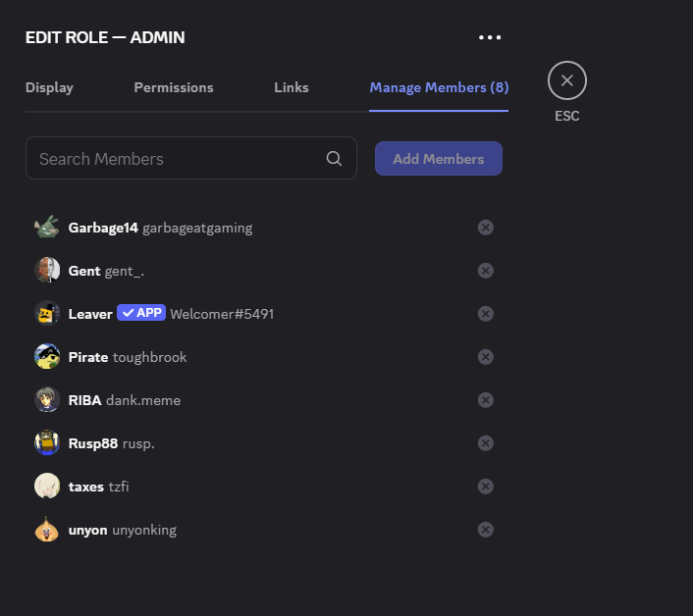Click the search magnifier icon
Screen dimensions: 693x616
334,159
